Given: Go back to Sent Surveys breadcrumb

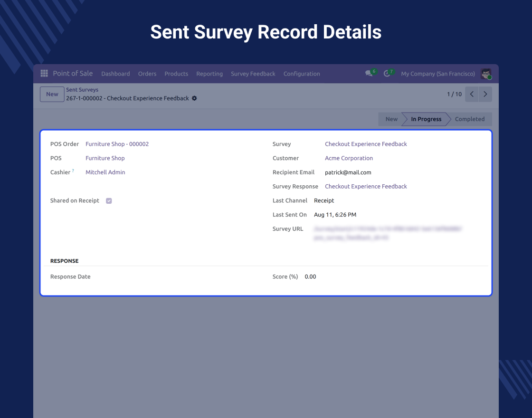Looking at the screenshot, I should 82,90.
